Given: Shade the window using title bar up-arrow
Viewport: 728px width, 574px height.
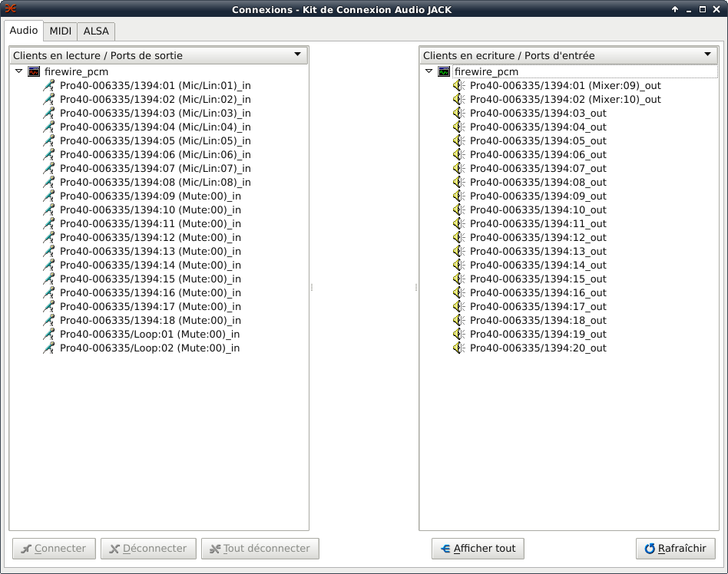Looking at the screenshot, I should [674, 9].
